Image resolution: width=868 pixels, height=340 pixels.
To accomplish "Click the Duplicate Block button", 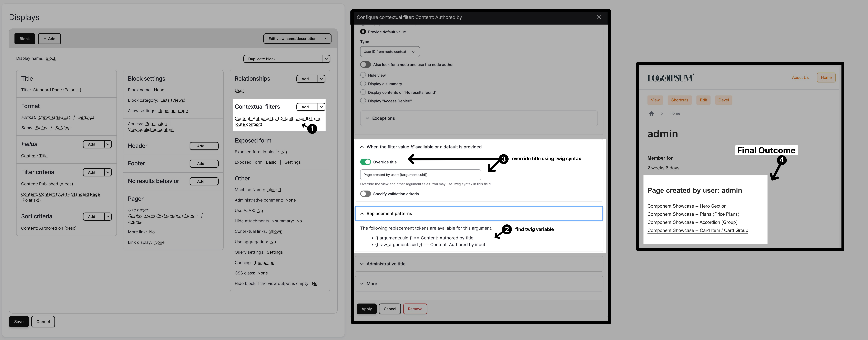I will [283, 59].
